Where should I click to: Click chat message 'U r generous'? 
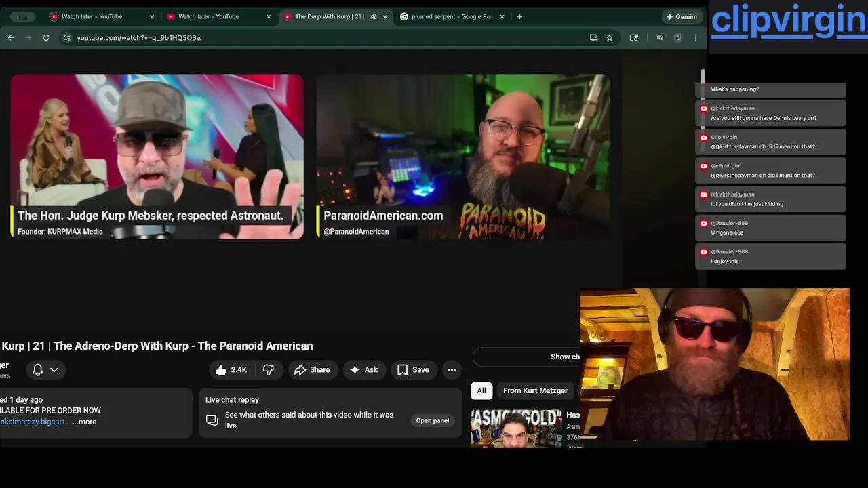727,232
